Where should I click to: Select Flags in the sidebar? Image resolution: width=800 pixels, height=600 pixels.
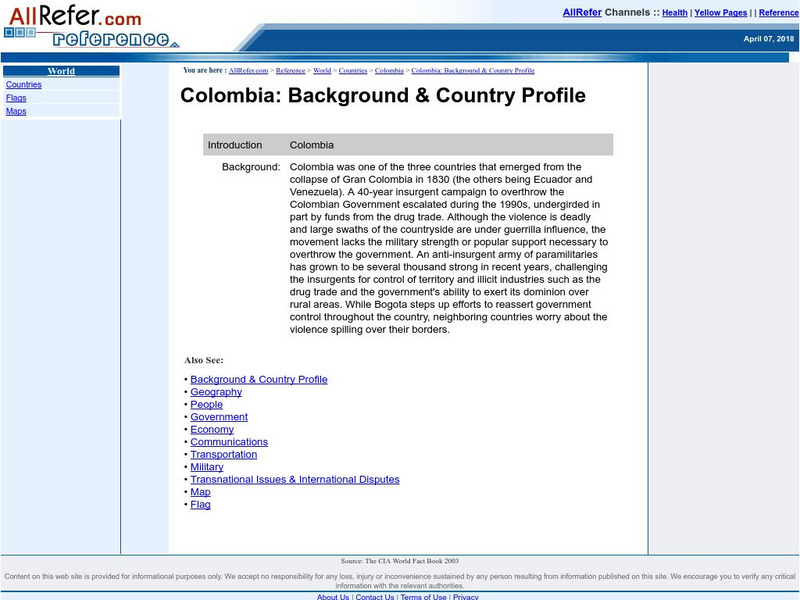tap(17, 97)
